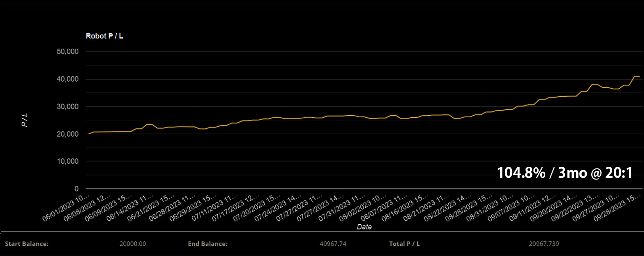Click the End Balance label
This screenshot has width=644, height=256.
click(208, 244)
